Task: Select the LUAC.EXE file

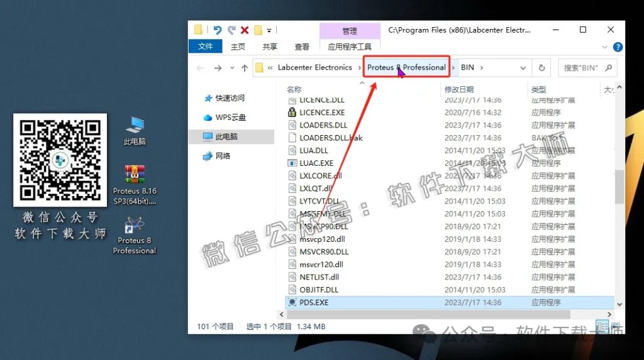Action: [x=316, y=163]
